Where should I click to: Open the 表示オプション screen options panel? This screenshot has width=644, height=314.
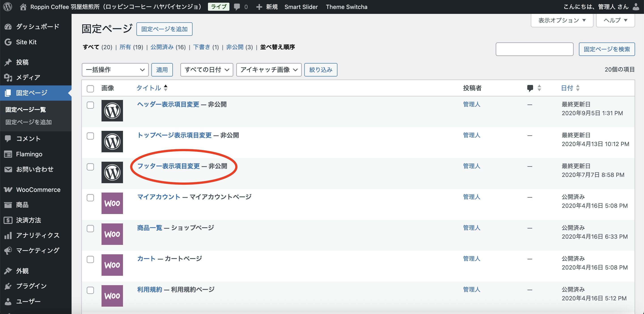(562, 20)
